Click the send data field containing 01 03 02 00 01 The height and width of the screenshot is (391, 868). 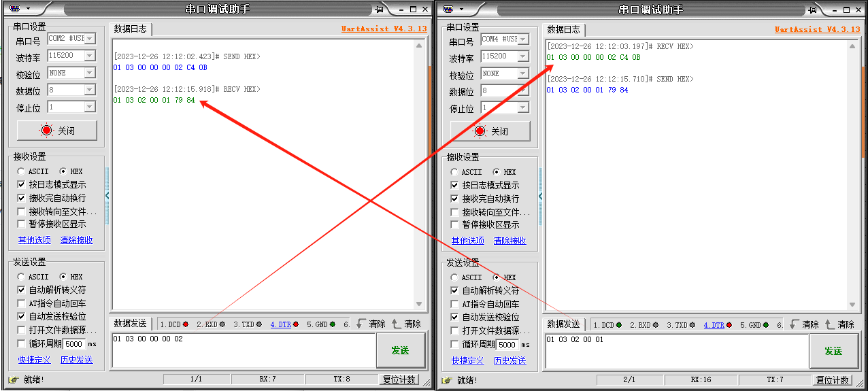tap(676, 350)
